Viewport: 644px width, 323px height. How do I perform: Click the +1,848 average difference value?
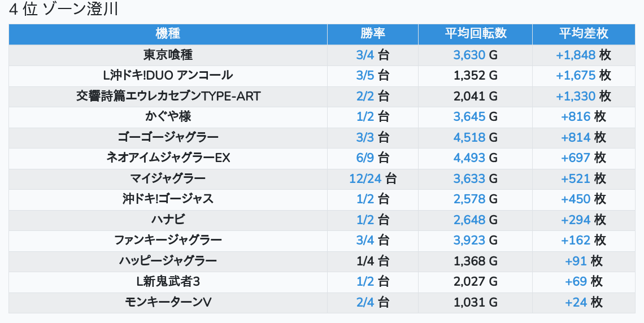[x=576, y=55]
